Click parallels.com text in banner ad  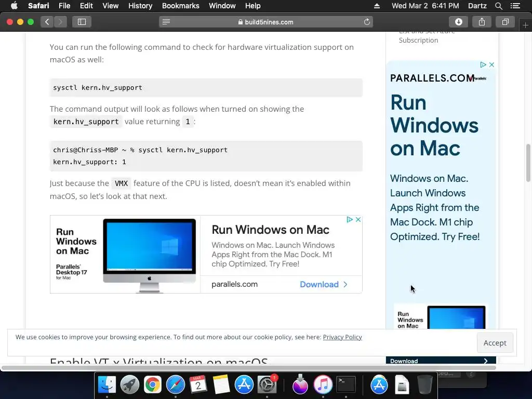[234, 284]
